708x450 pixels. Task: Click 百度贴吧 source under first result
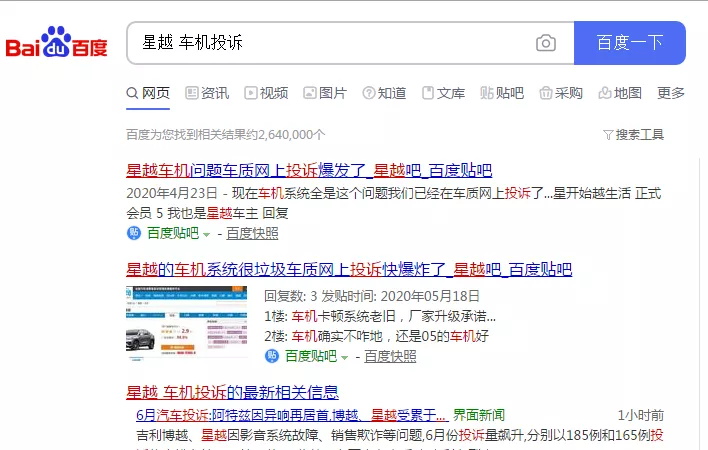pyautogui.click(x=173, y=233)
